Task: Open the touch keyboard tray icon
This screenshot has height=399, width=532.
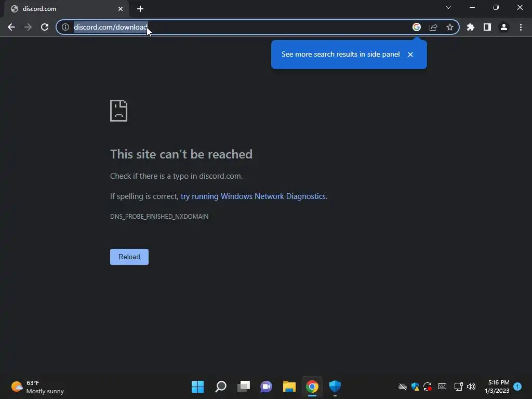Action: 442,387
